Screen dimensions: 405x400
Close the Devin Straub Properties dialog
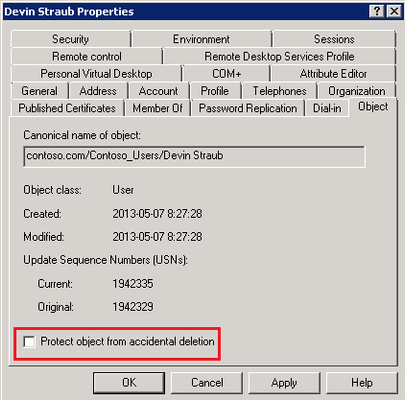tap(394, 12)
